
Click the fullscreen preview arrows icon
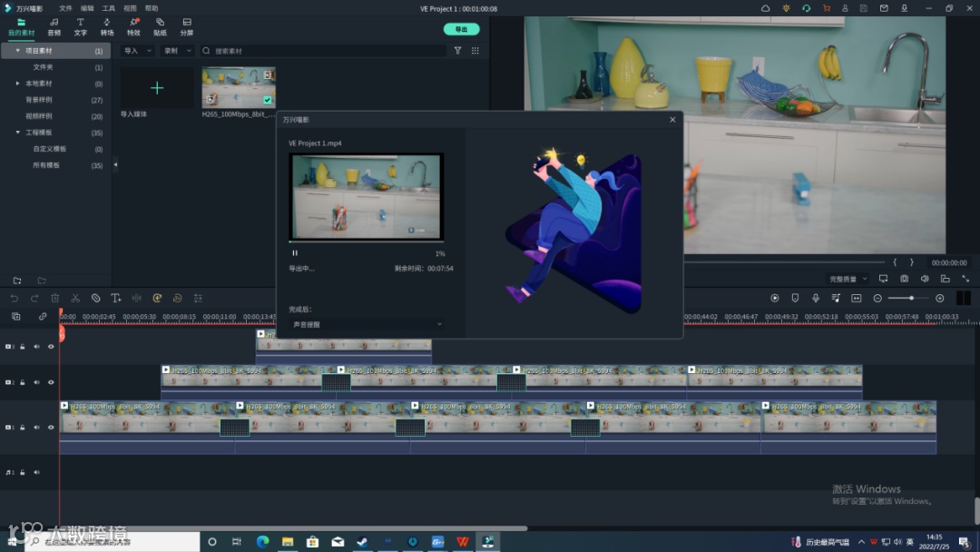[965, 279]
